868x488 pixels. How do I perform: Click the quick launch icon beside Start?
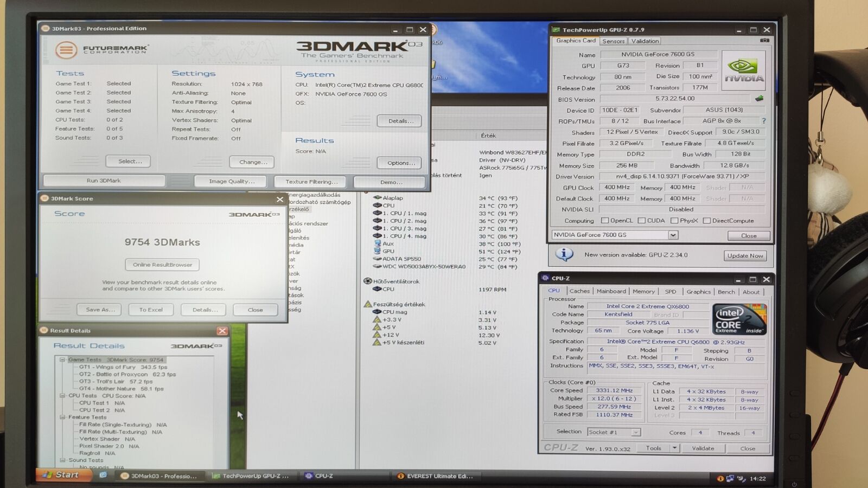tap(103, 475)
